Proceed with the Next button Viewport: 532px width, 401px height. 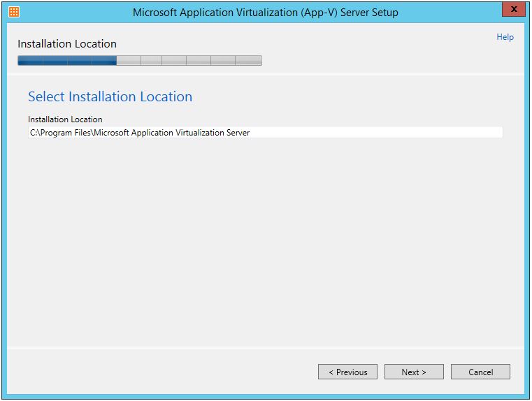coord(414,372)
